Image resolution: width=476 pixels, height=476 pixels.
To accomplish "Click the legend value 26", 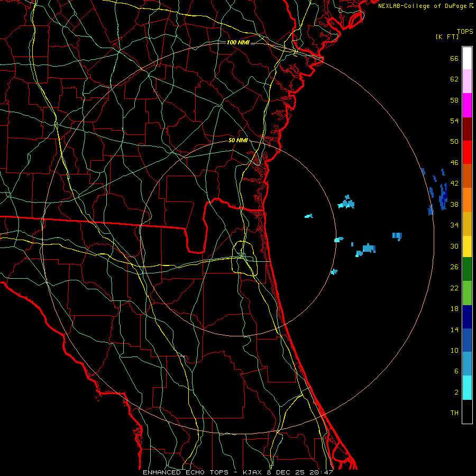I will (x=454, y=267).
